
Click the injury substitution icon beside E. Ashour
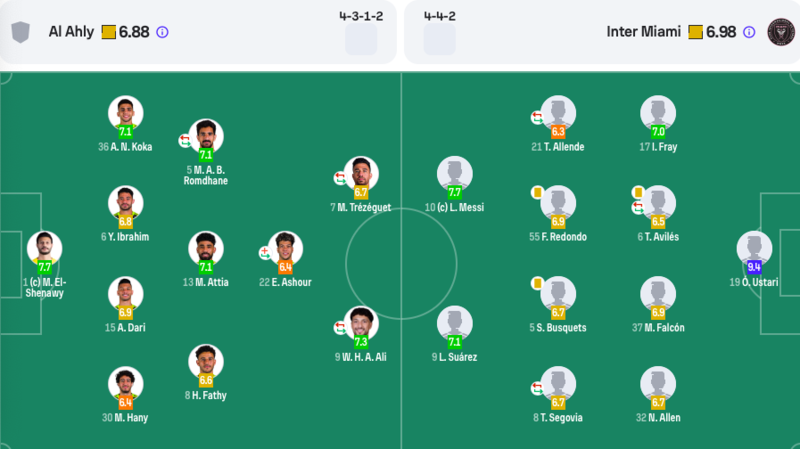click(265, 253)
